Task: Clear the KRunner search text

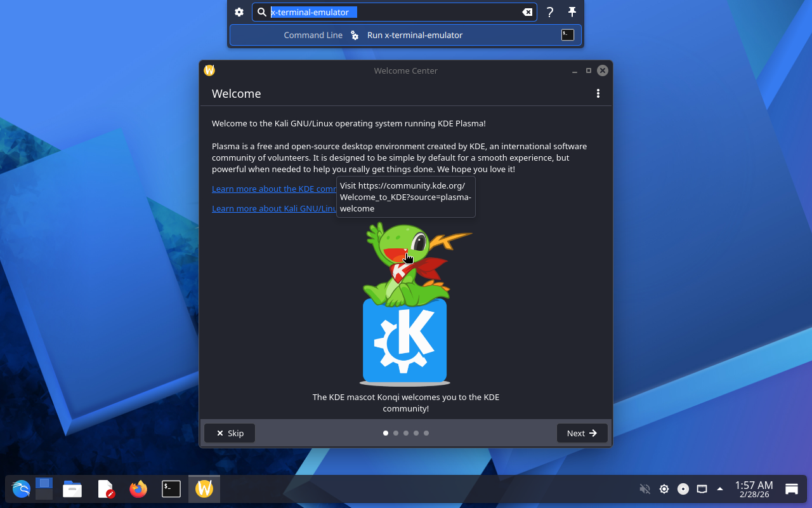Action: click(527, 12)
